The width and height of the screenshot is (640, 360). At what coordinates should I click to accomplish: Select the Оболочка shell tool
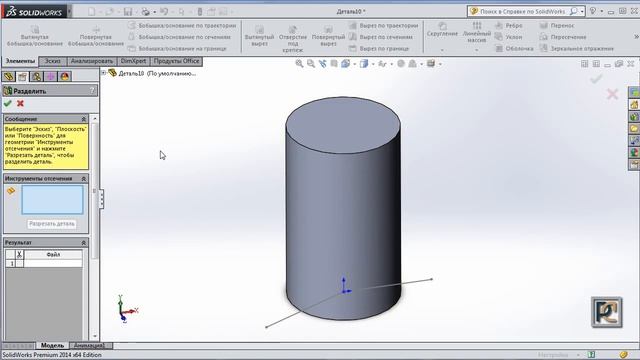tap(514, 49)
